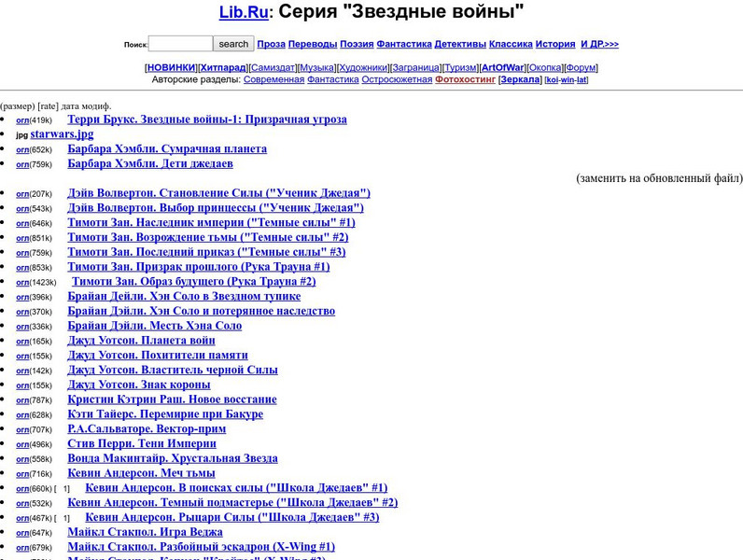Open the Туризм link
This screenshot has width=743, height=560.
coord(460,68)
